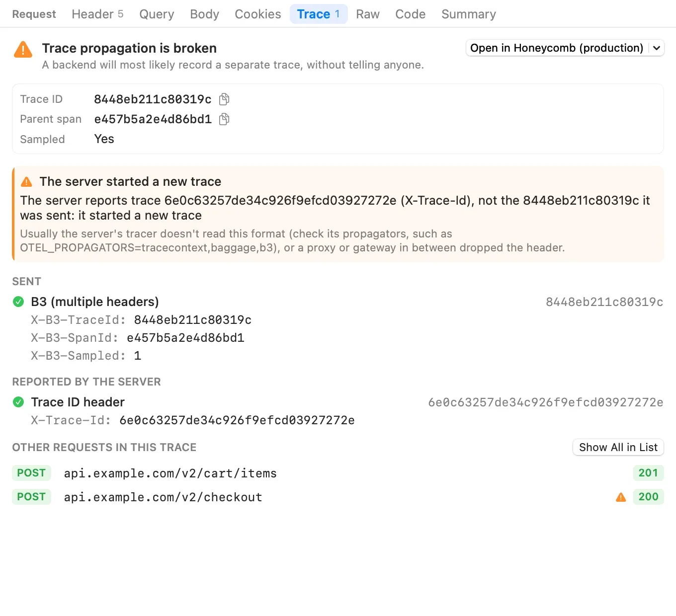Select the Trace tab
Image resolution: width=676 pixels, height=616 pixels.
319,14
